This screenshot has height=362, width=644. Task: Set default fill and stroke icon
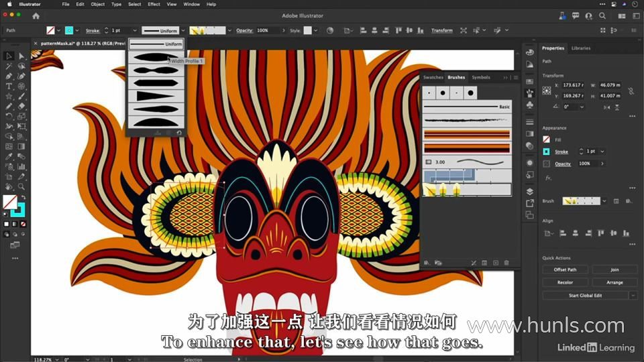point(5,215)
